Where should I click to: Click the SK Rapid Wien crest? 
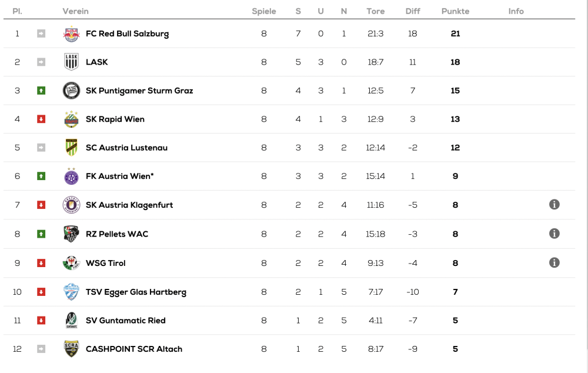pyautogui.click(x=71, y=119)
